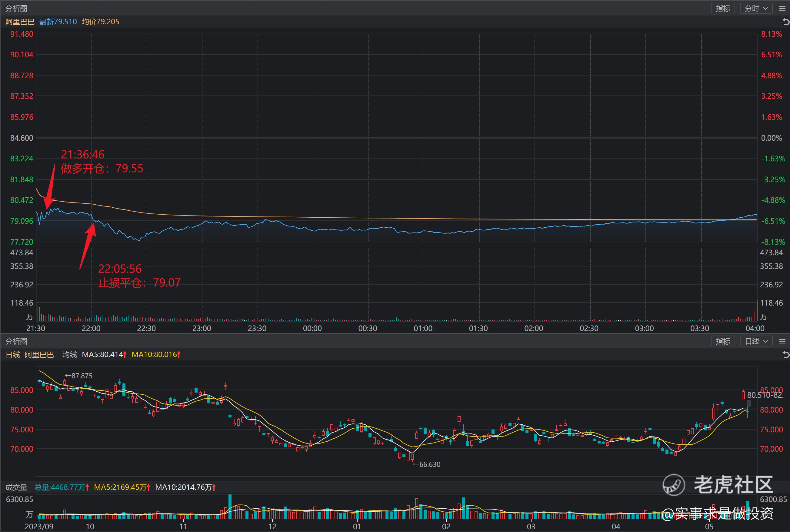
Task: Click the 66.630 low price label on the daily chart
Action: tap(429, 464)
